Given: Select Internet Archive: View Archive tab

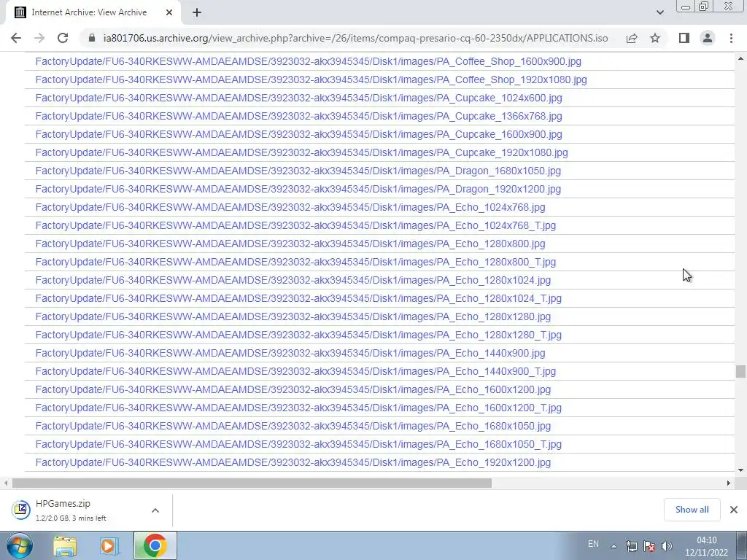Looking at the screenshot, I should point(93,12).
